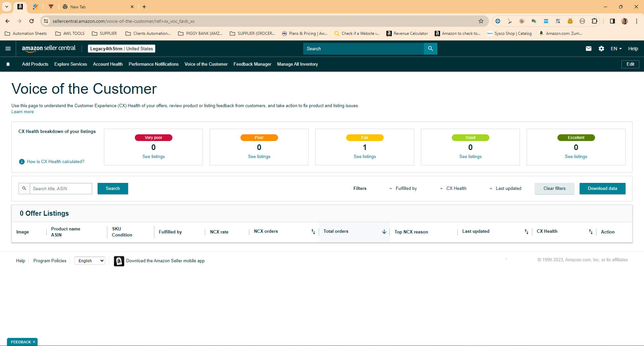Open Program Policies link in footer

(x=50, y=261)
